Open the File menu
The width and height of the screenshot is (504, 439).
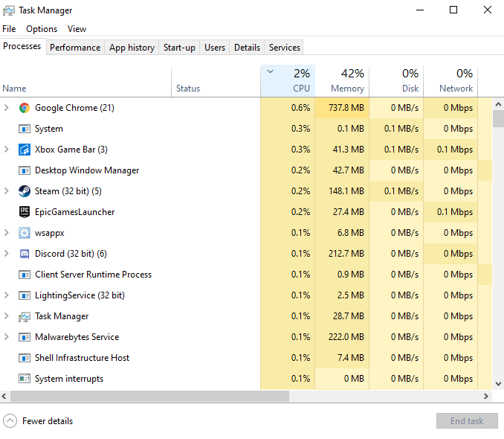coord(9,29)
